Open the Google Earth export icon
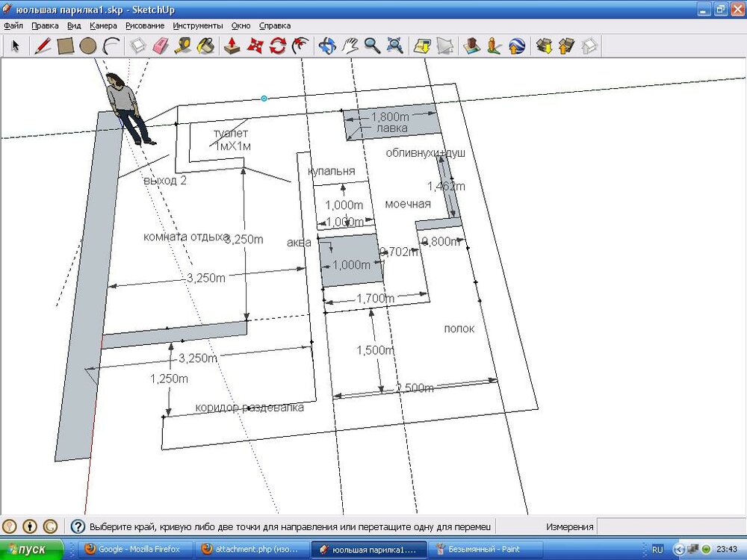Screen dimensions: 747x560 (x=518, y=46)
